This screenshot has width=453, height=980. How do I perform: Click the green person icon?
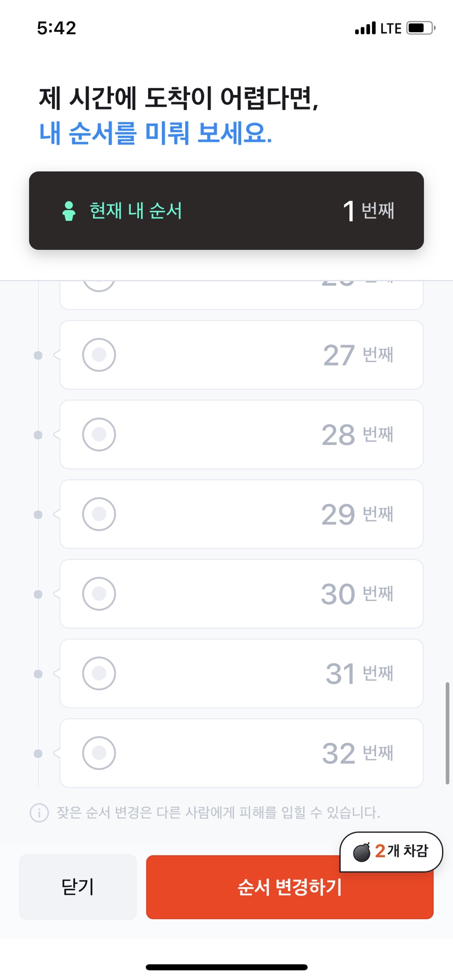click(69, 211)
